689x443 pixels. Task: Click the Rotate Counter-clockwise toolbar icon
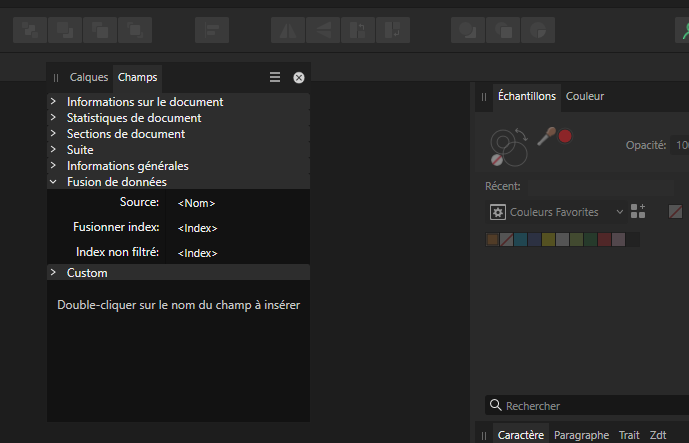[358, 30]
